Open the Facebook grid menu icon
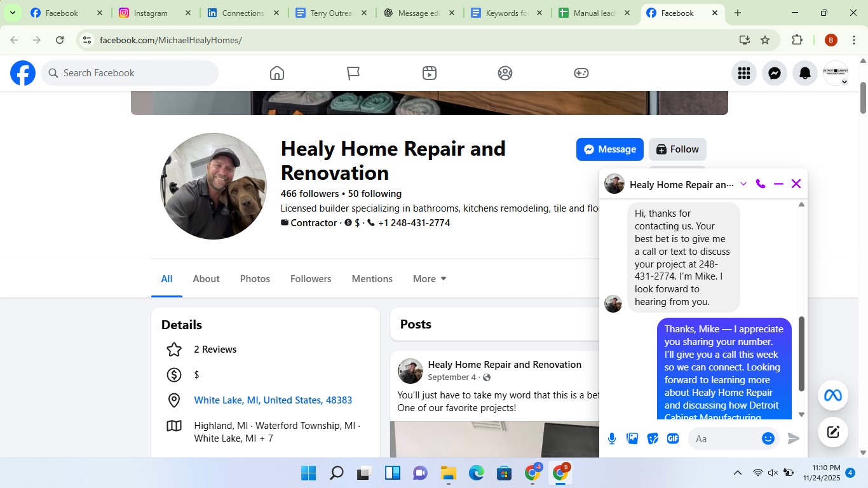The image size is (868, 488). (744, 73)
